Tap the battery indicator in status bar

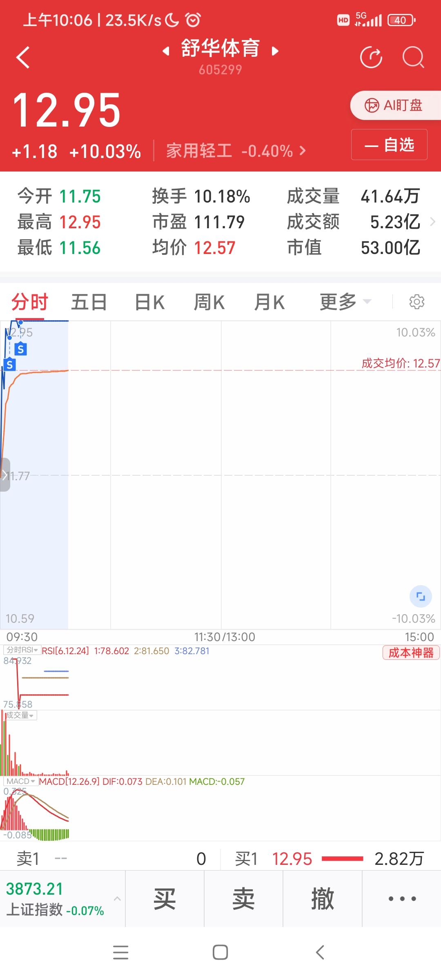click(x=402, y=20)
